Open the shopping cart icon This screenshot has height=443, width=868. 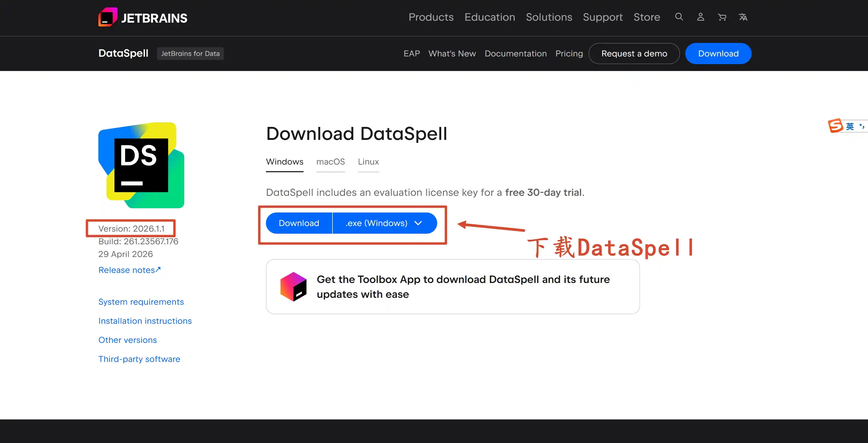click(722, 17)
